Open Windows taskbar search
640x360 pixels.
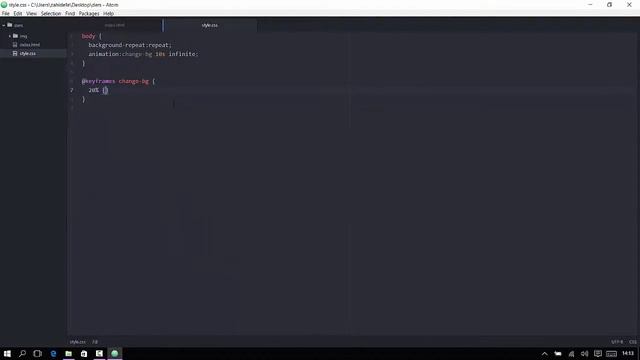pyautogui.click(x=22, y=353)
